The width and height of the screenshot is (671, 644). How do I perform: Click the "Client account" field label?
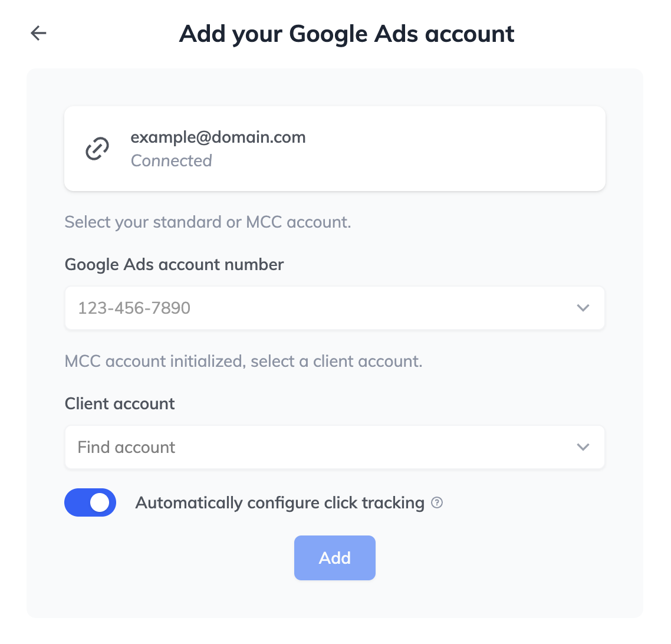point(120,403)
